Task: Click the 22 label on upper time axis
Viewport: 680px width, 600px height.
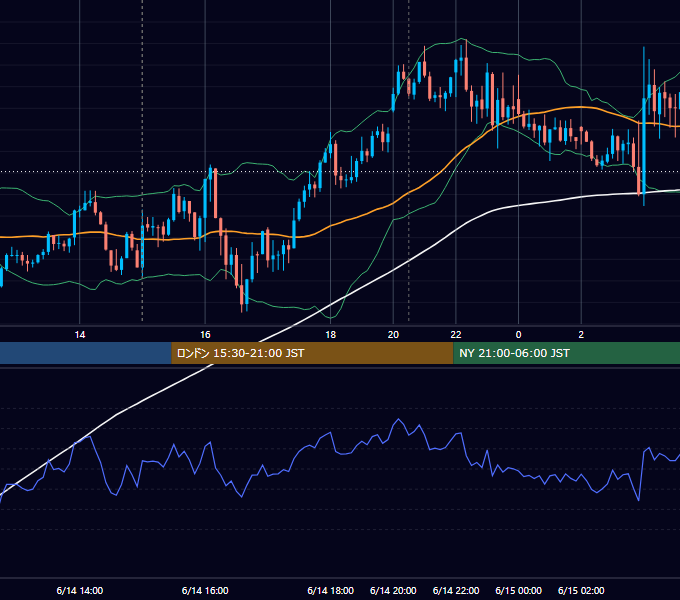Action: point(456,335)
